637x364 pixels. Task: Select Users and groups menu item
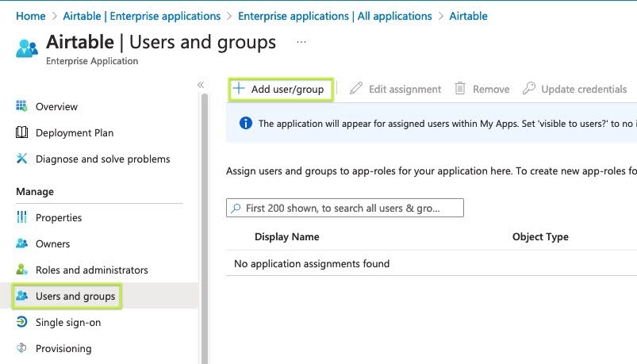pos(75,296)
